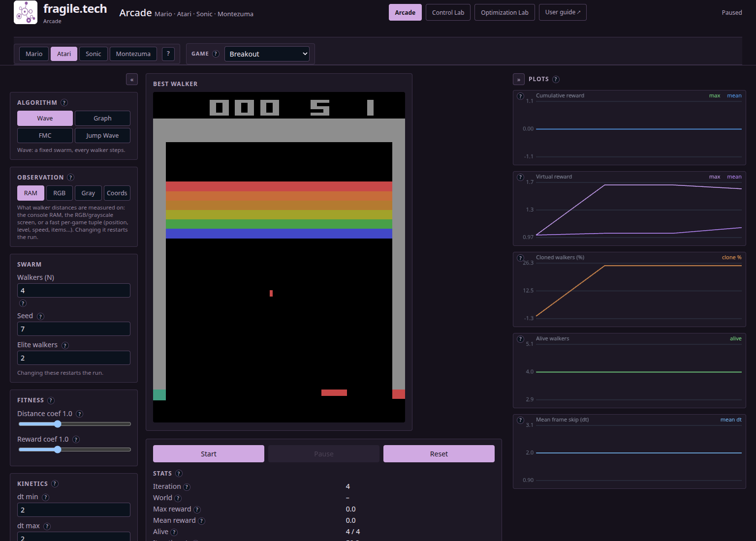Adjust the Reward coef slider

[74, 450]
